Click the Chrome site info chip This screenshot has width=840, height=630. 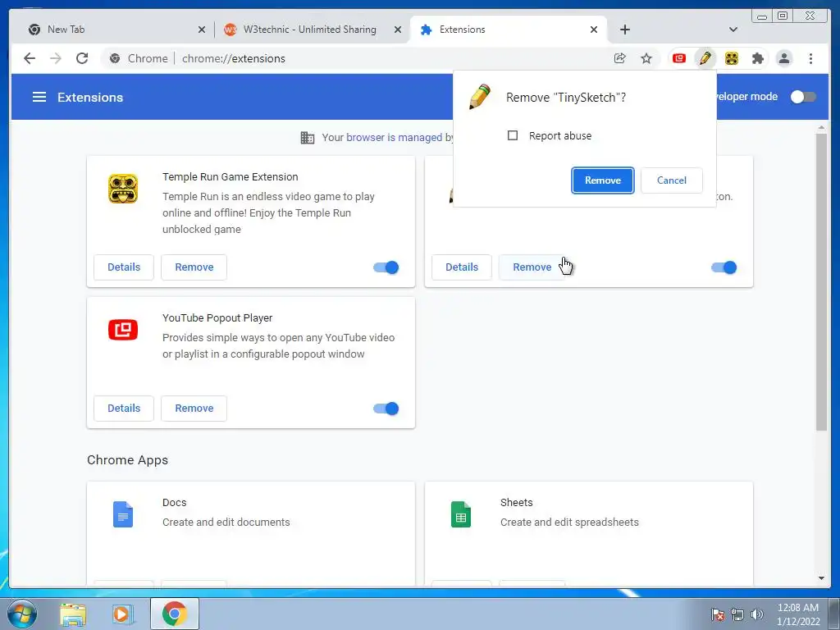pos(139,58)
